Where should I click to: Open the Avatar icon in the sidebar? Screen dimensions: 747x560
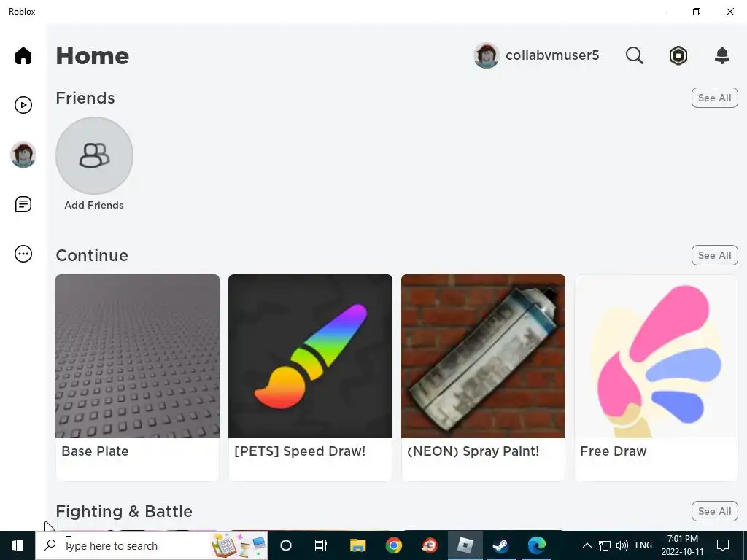[23, 155]
